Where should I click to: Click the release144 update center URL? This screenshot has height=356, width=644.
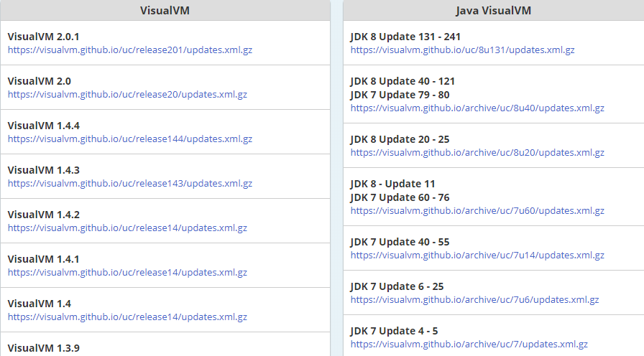tap(130, 139)
